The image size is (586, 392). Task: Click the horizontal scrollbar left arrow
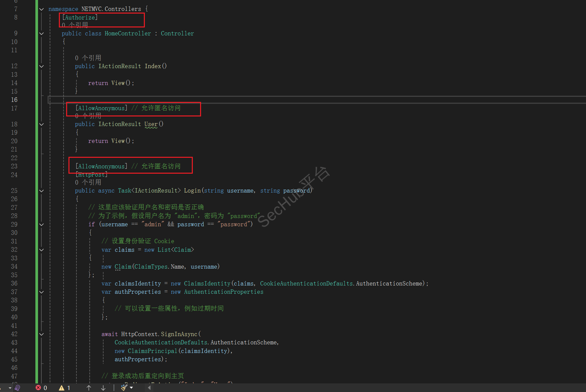(x=149, y=388)
